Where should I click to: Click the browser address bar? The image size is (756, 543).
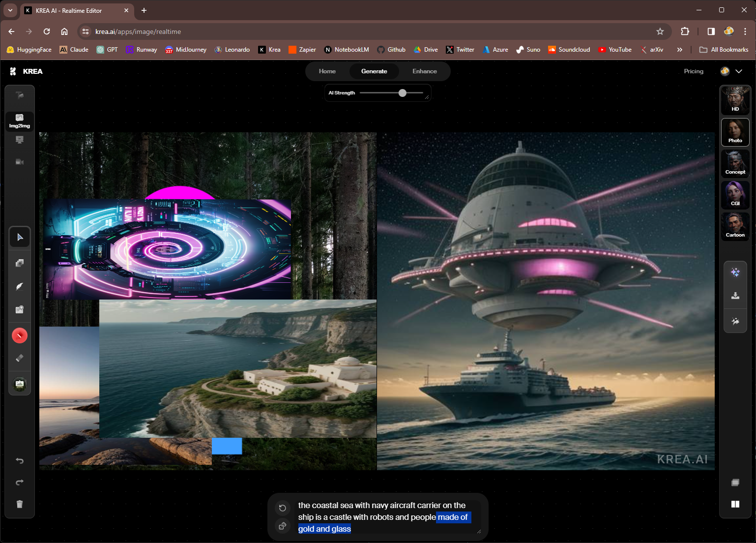point(374,31)
